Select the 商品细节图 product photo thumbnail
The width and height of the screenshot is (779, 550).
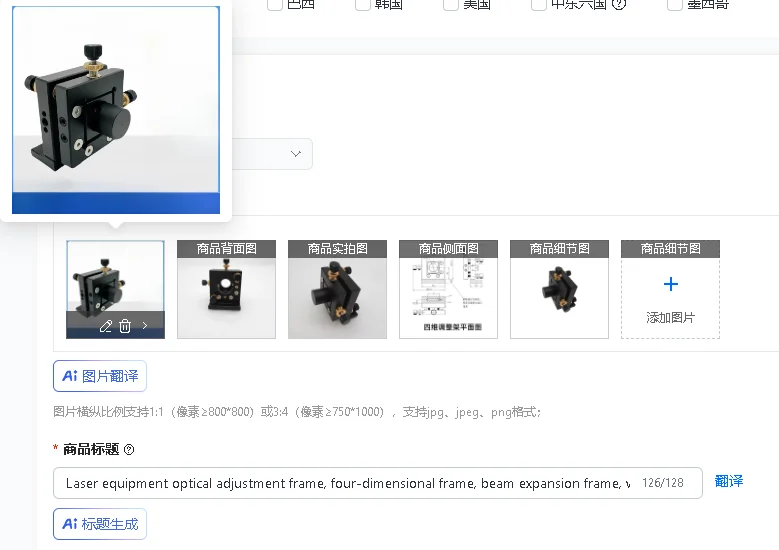click(559, 290)
